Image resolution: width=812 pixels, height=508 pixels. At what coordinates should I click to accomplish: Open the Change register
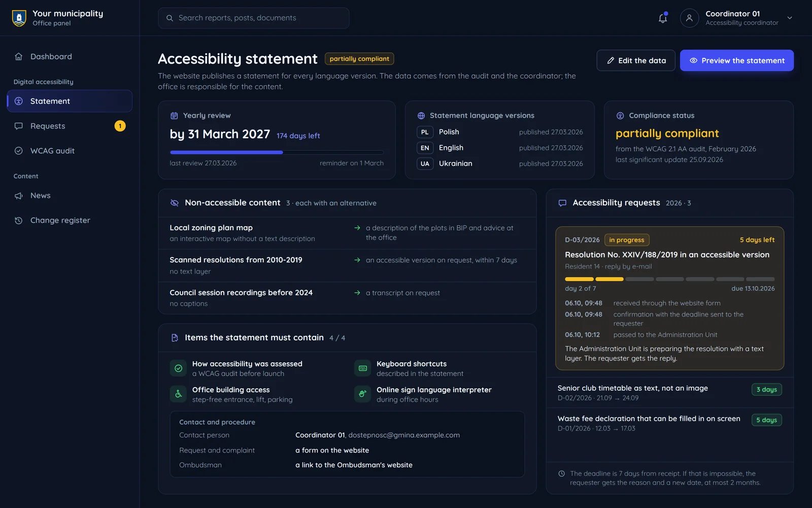[70, 220]
